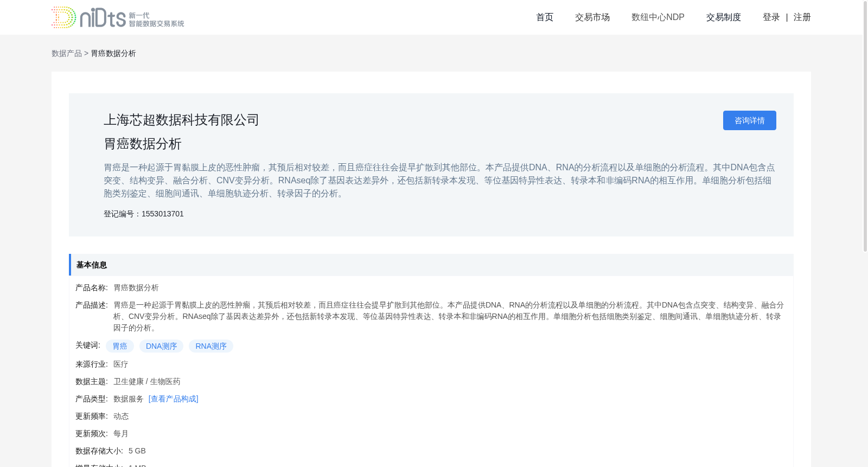Viewport: 868px width, 467px height.
Task: Click the 胃癌数据分析 breadcrumb text
Action: point(113,53)
